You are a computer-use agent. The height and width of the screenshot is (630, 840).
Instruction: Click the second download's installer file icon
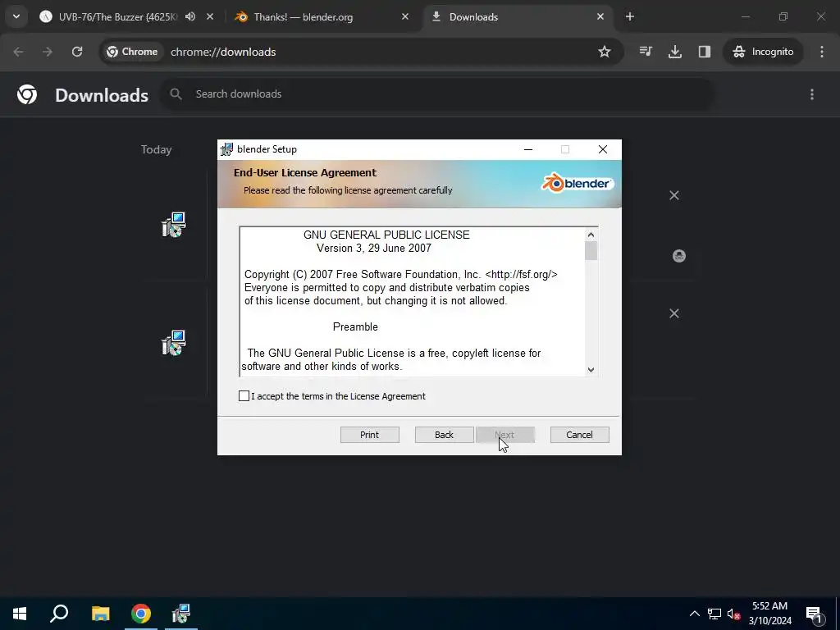174,343
